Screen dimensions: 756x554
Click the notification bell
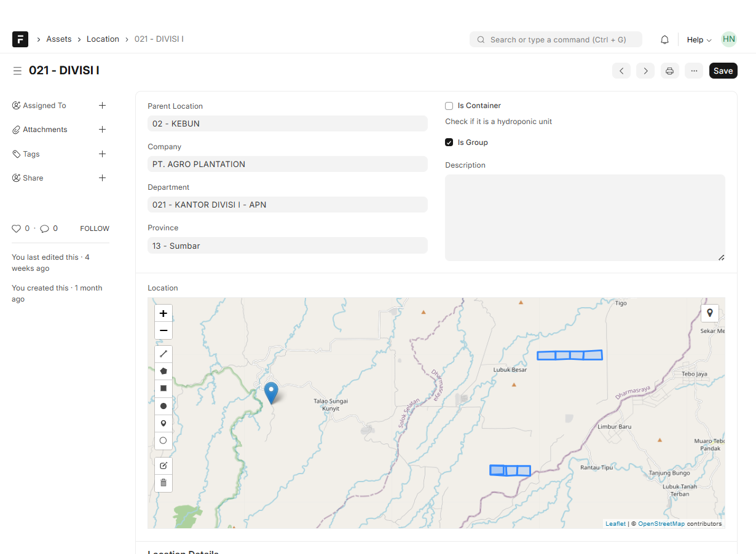click(x=664, y=39)
